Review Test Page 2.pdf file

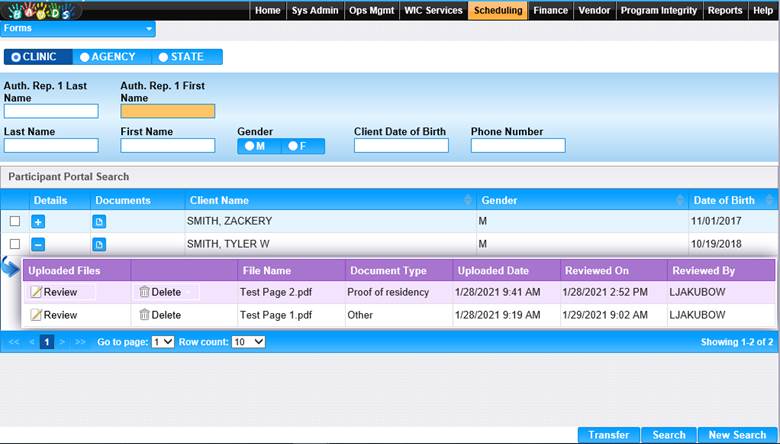(54, 292)
